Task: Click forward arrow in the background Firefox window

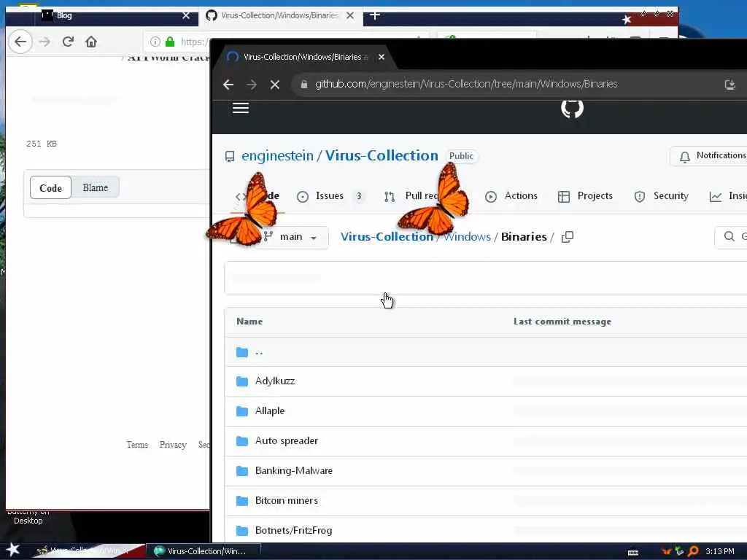Action: [x=44, y=42]
